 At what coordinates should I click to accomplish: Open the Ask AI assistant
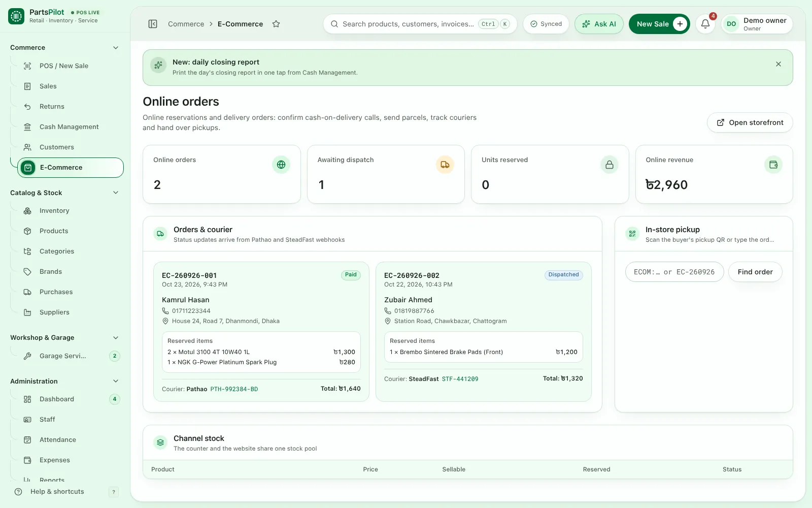[x=599, y=24]
